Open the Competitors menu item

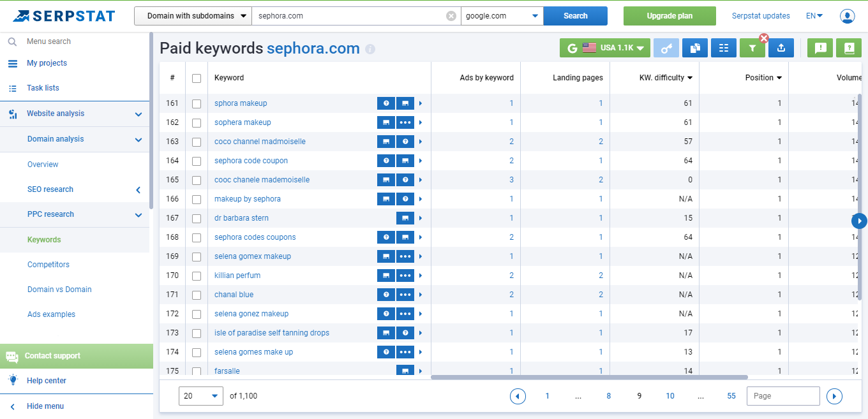49,265
